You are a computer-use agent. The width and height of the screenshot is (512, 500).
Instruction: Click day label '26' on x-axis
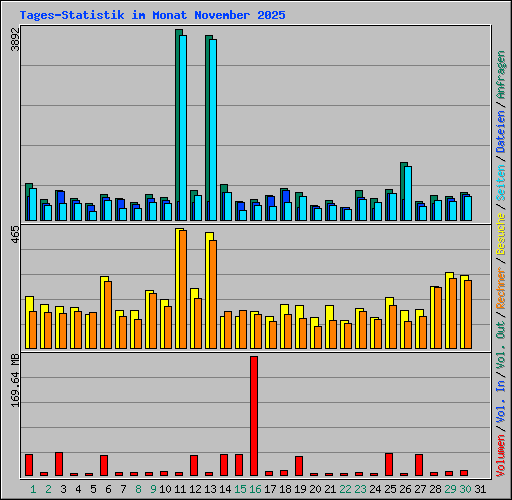tap(405, 489)
